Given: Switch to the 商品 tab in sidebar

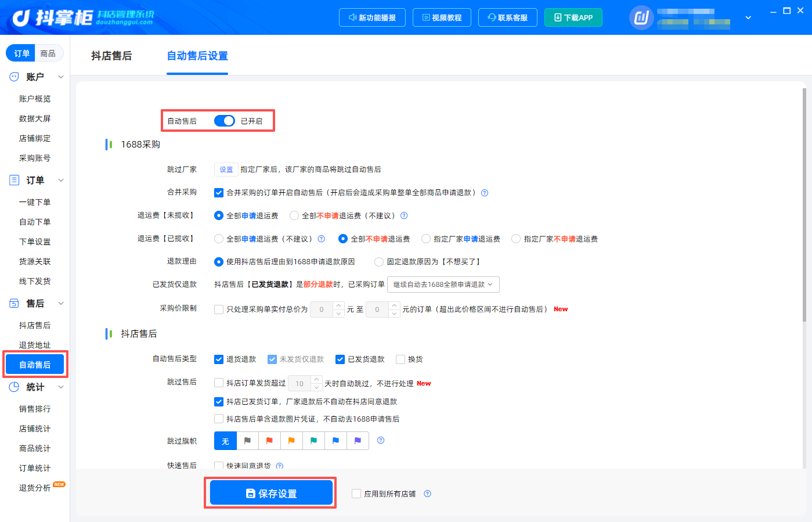Looking at the screenshot, I should [48, 53].
